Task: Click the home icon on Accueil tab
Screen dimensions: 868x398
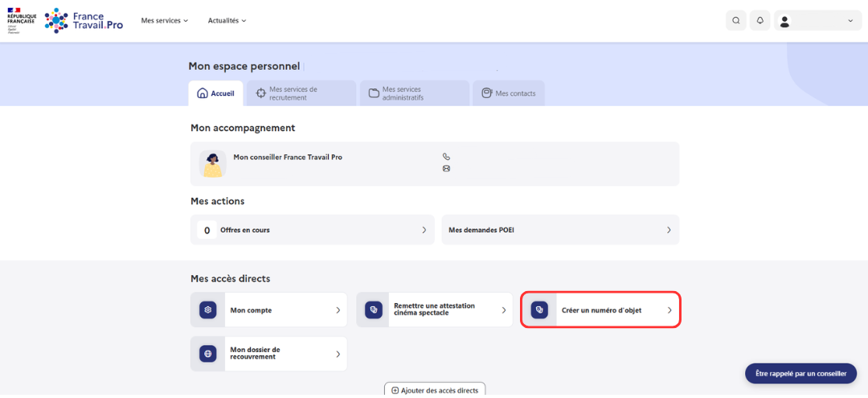Action: click(203, 93)
